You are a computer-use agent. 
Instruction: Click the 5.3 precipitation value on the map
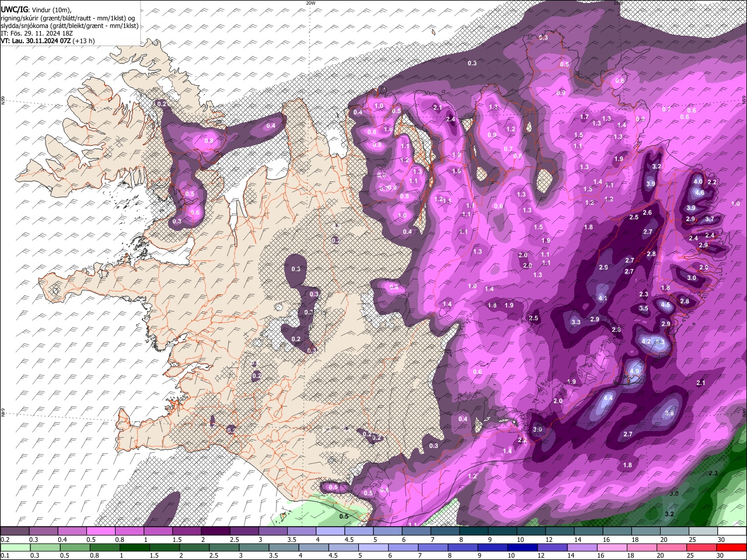660,342
